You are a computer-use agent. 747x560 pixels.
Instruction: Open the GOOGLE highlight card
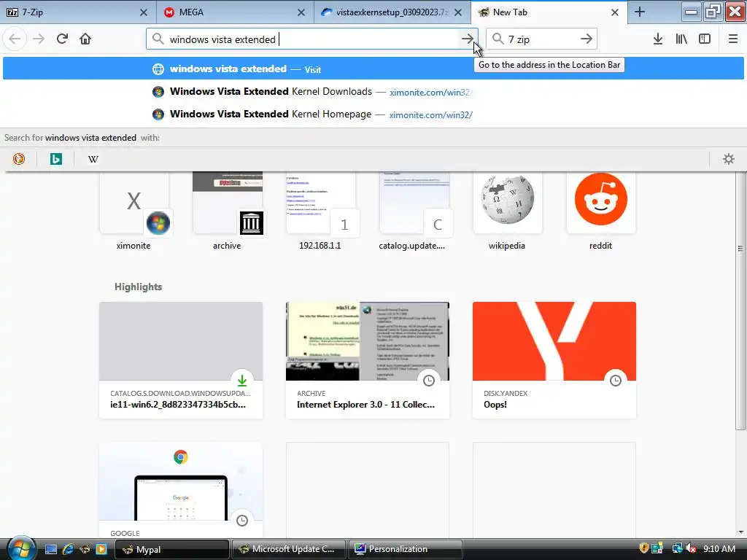pyautogui.click(x=181, y=491)
